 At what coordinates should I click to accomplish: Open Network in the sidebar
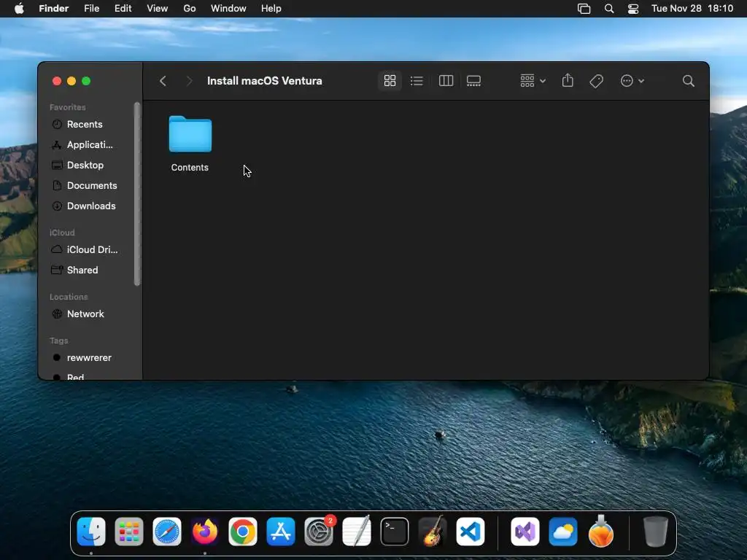coord(86,314)
